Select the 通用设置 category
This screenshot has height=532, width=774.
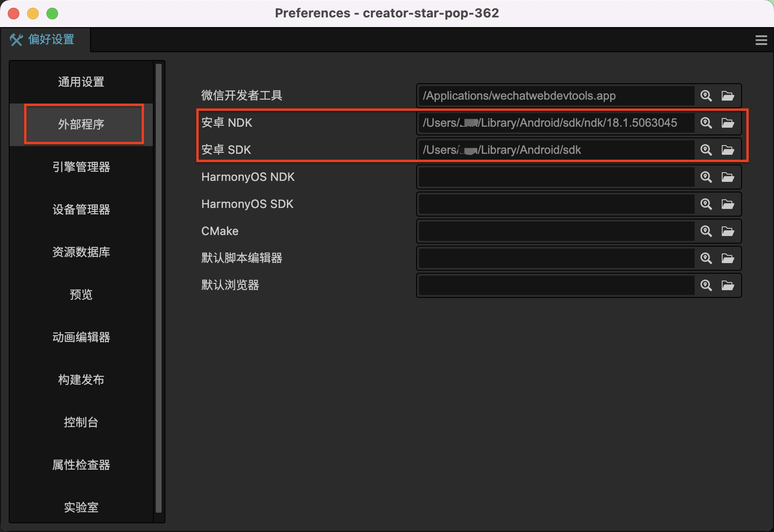81,82
